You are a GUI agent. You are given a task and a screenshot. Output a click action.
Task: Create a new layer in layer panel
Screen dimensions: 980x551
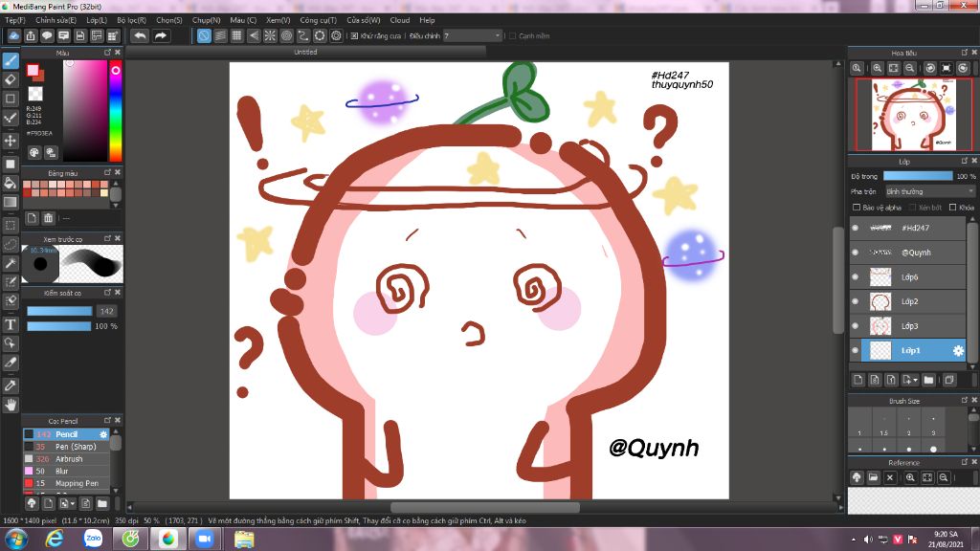858,380
